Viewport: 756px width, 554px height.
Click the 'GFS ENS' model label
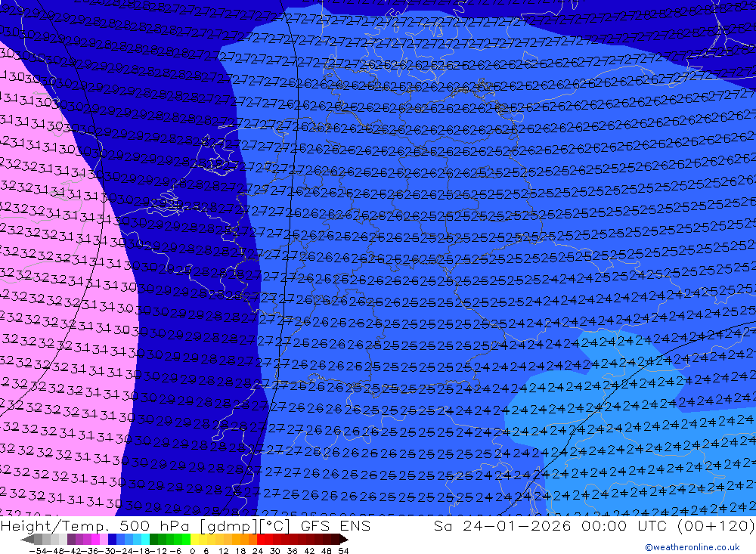coord(336,525)
